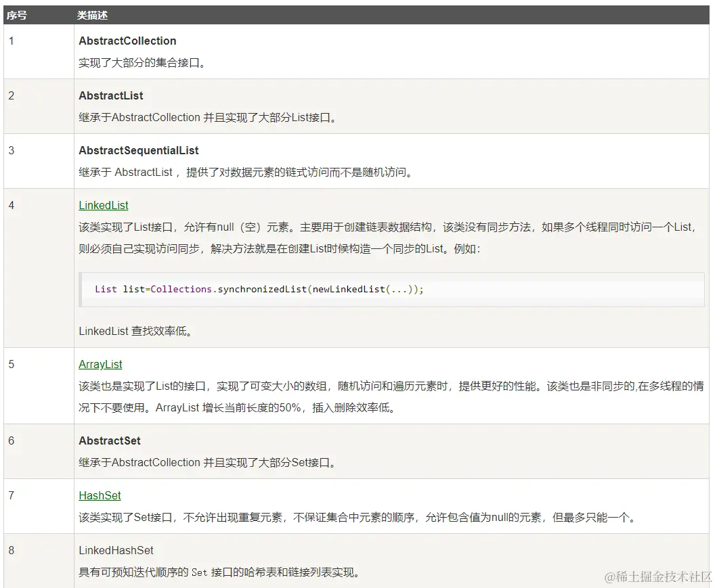Open the HashSet link
The width and height of the screenshot is (717, 588).
tap(100, 495)
